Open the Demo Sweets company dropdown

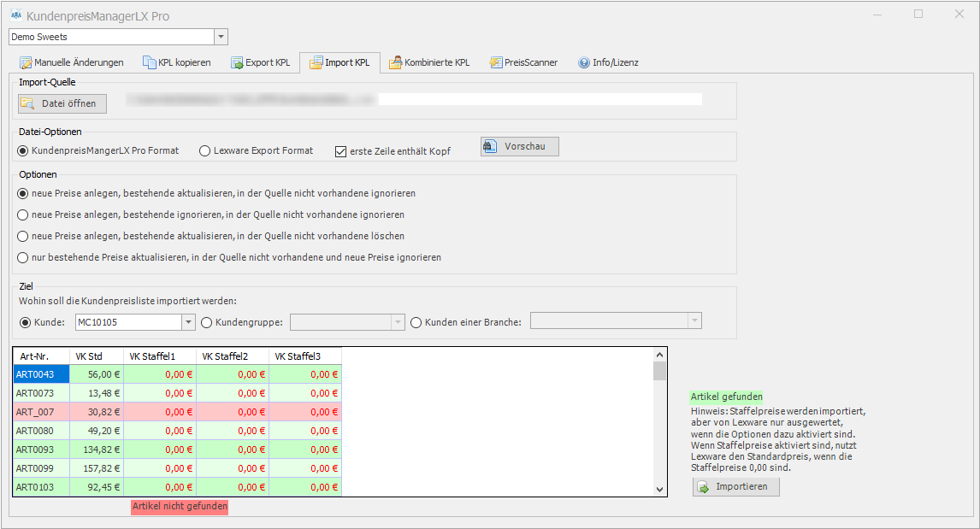[x=221, y=37]
